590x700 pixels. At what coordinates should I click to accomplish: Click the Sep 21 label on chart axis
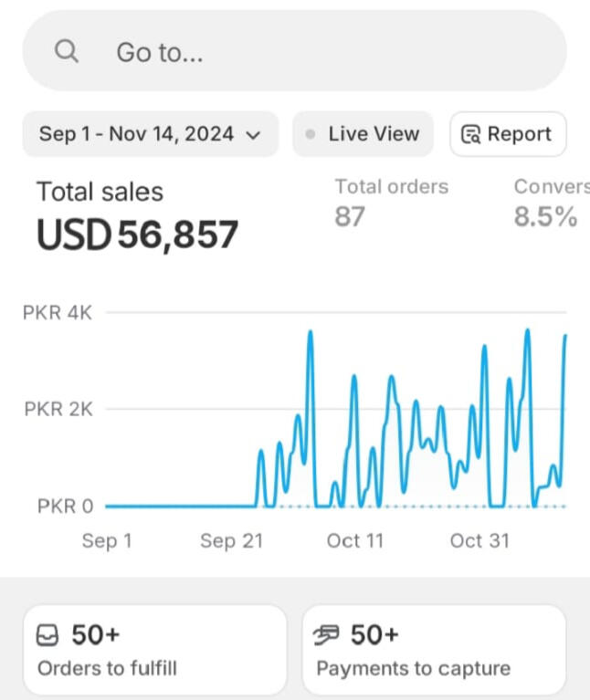[x=231, y=541]
